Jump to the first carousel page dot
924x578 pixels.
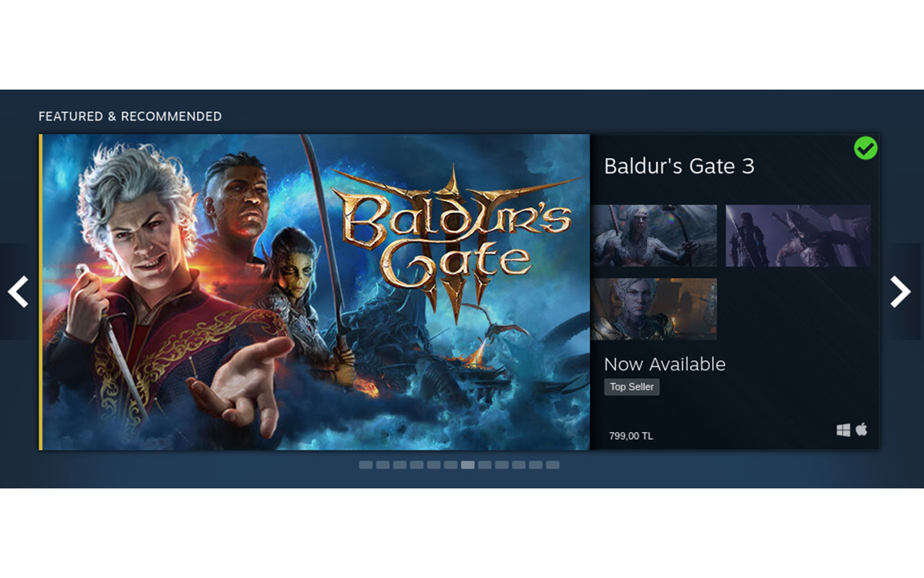tap(366, 465)
